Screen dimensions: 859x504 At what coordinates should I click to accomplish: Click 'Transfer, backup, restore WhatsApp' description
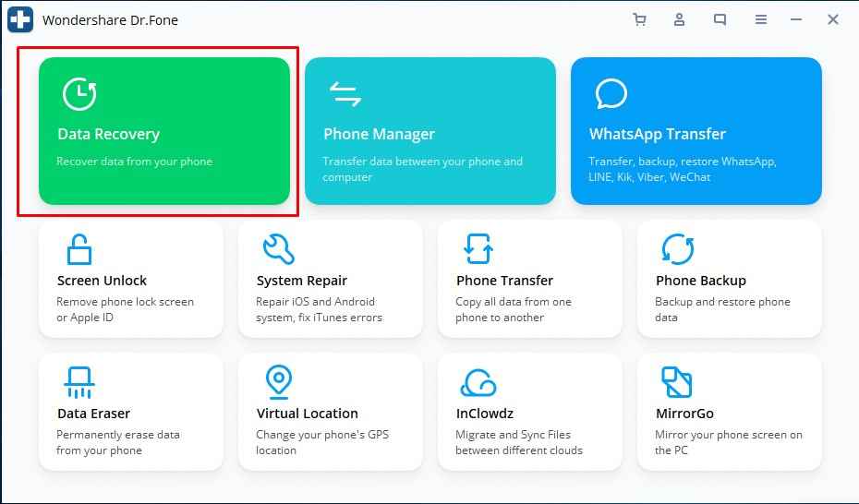click(x=682, y=169)
